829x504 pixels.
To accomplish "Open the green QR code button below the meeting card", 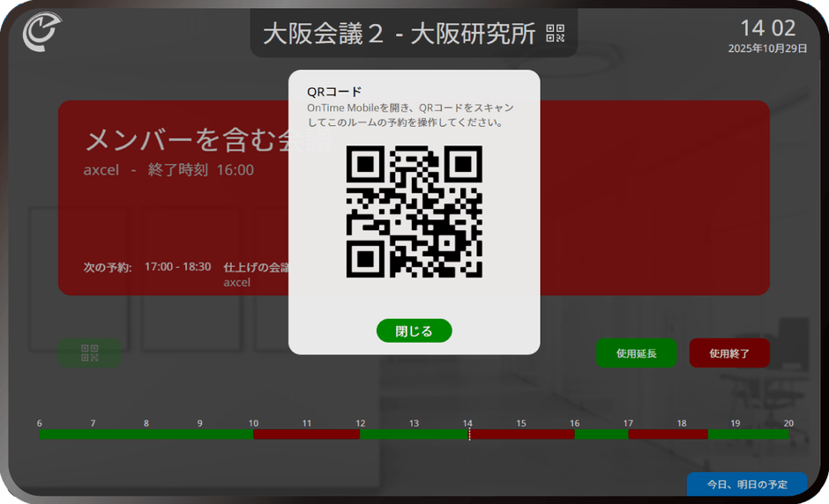I will pyautogui.click(x=90, y=353).
